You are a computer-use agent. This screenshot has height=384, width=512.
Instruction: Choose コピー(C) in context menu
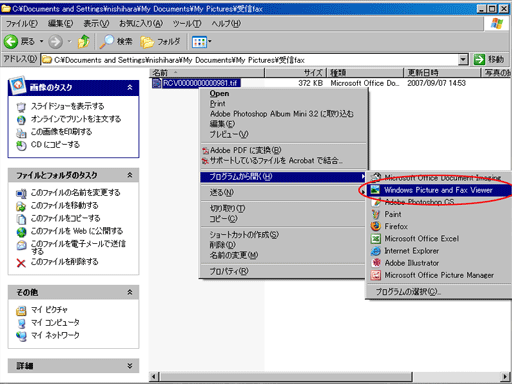click(x=283, y=219)
